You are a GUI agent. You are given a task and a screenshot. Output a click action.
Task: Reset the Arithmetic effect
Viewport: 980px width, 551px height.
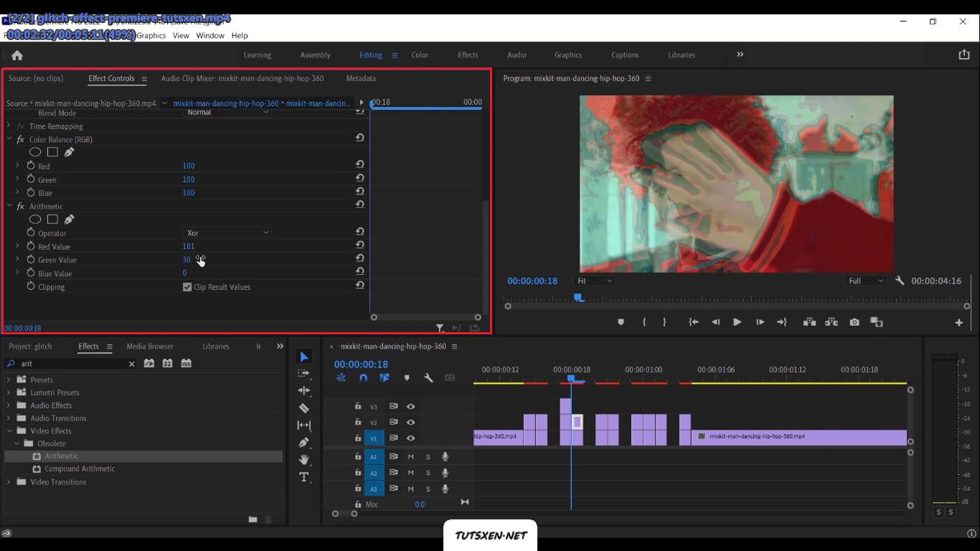[x=359, y=205]
